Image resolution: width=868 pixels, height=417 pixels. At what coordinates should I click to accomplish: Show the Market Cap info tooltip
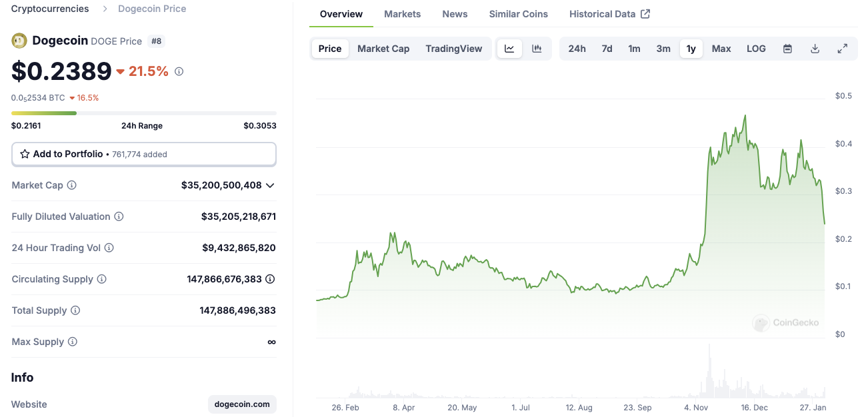tap(72, 185)
